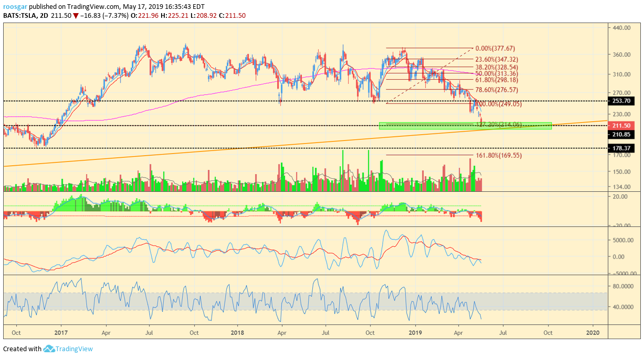Click the red down-arrow beside 211.50 in header
This screenshot has width=644, height=358.
point(76,16)
